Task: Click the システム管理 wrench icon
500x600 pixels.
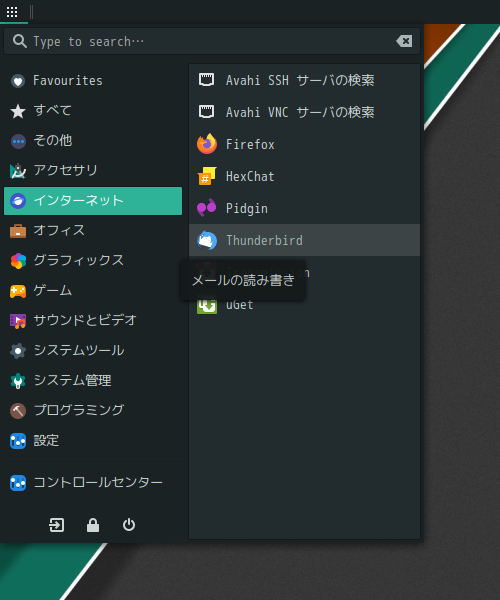Action: click(18, 381)
